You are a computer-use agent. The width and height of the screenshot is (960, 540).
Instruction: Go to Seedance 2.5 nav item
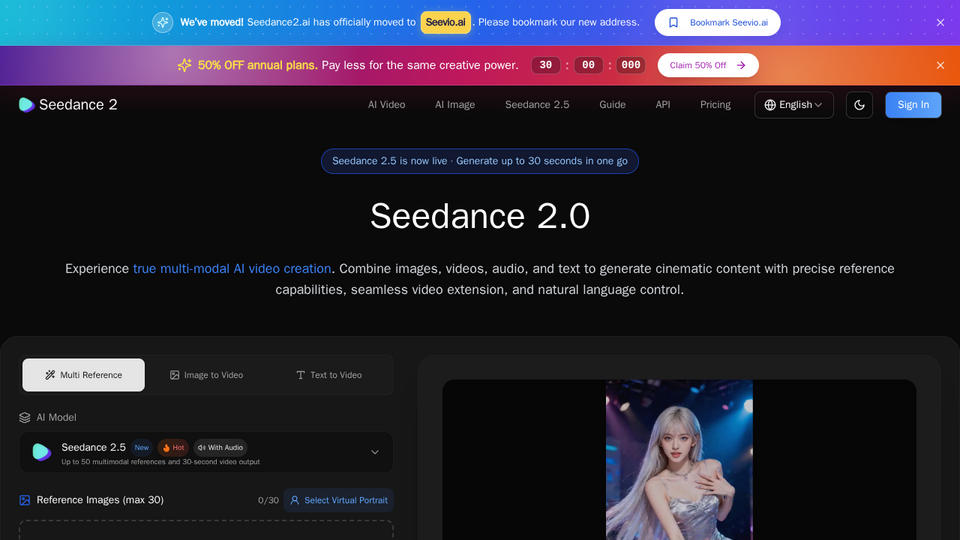click(x=537, y=105)
